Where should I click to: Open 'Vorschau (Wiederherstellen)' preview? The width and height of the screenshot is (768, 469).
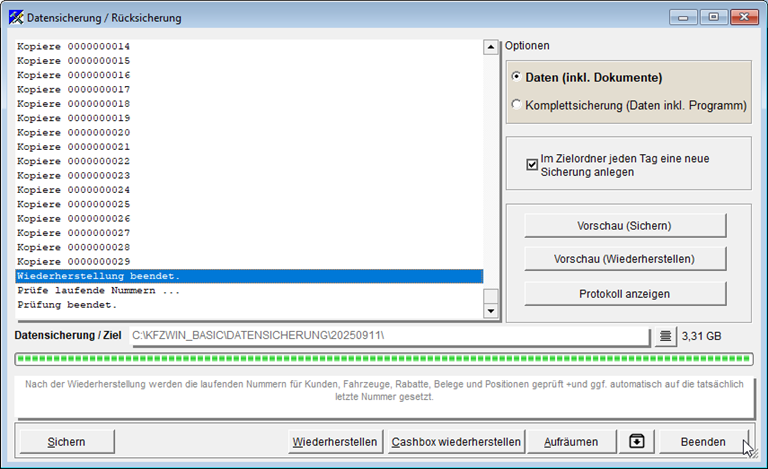click(x=624, y=259)
